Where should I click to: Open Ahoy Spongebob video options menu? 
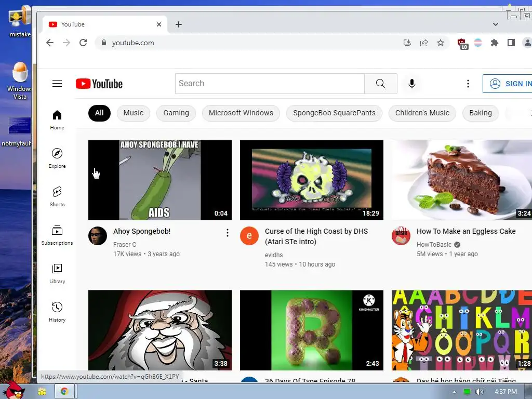coord(228,233)
